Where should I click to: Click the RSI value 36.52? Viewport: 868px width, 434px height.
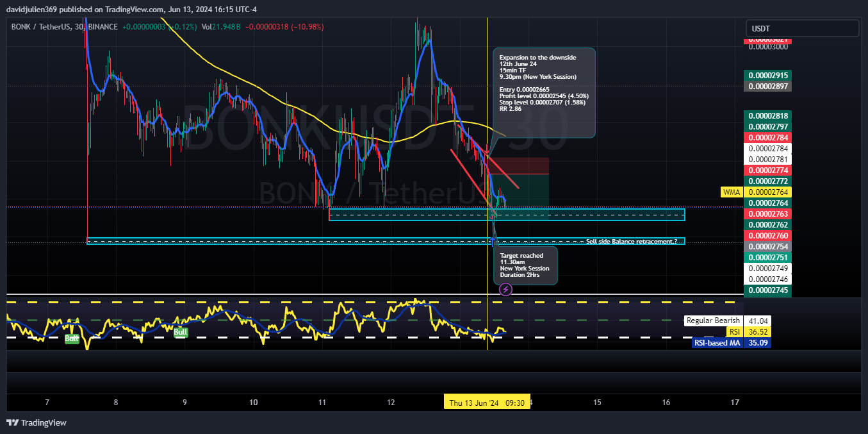point(758,331)
